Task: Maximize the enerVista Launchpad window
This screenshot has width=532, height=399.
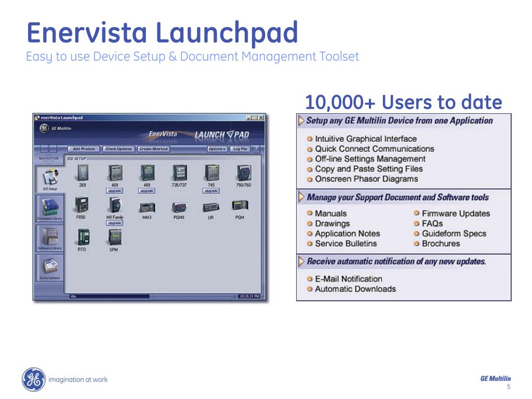Action: (255, 117)
